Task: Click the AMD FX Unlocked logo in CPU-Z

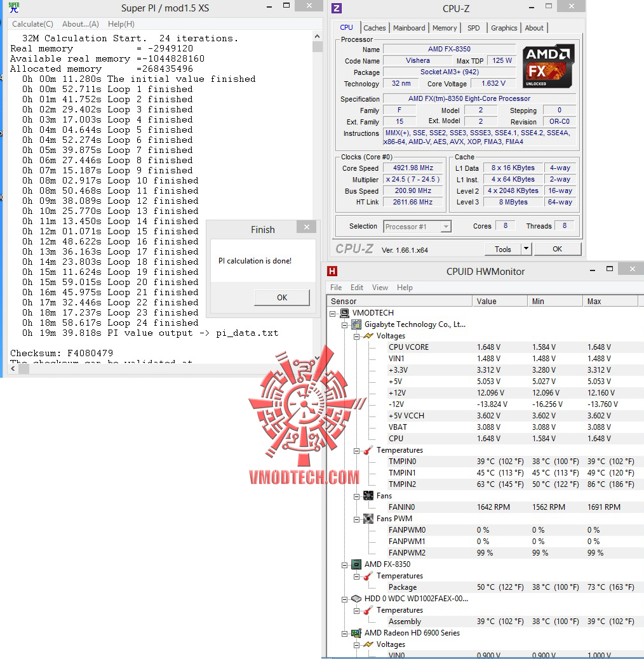Action: (548, 66)
